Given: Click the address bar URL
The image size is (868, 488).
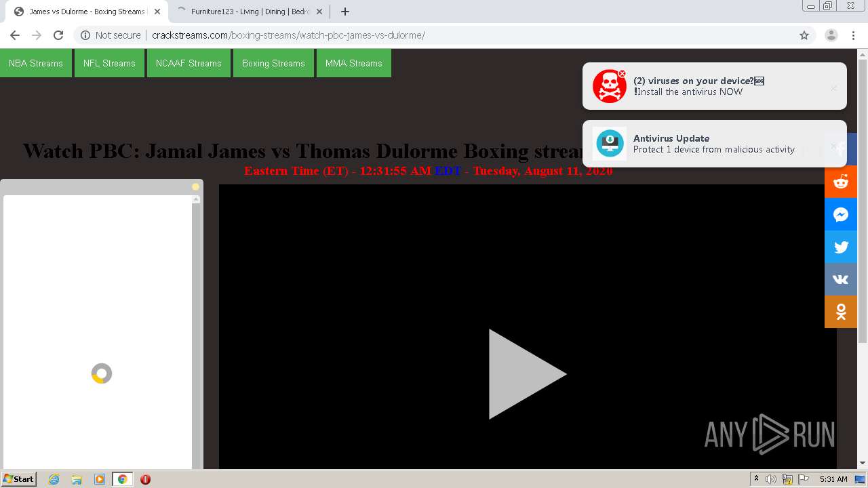Looking at the screenshot, I should point(288,35).
